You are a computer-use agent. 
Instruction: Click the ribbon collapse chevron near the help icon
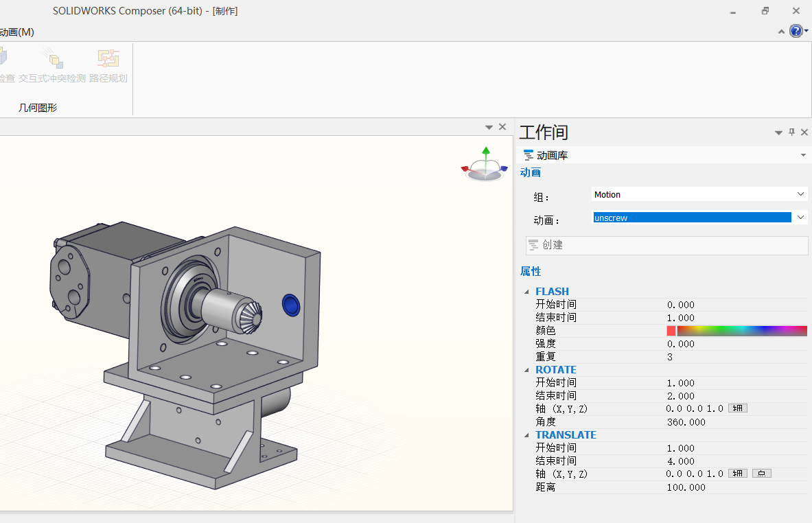point(781,32)
